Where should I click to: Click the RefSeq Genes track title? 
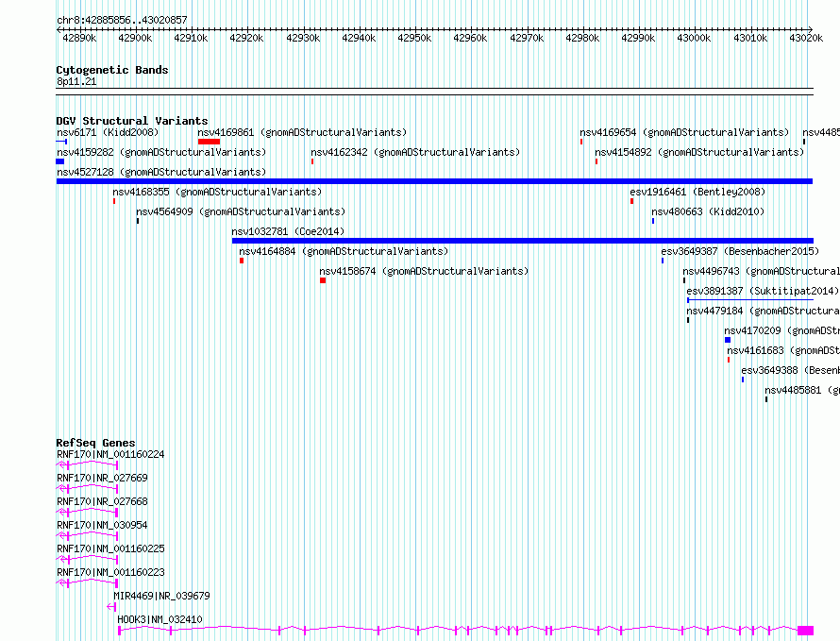coord(95,443)
